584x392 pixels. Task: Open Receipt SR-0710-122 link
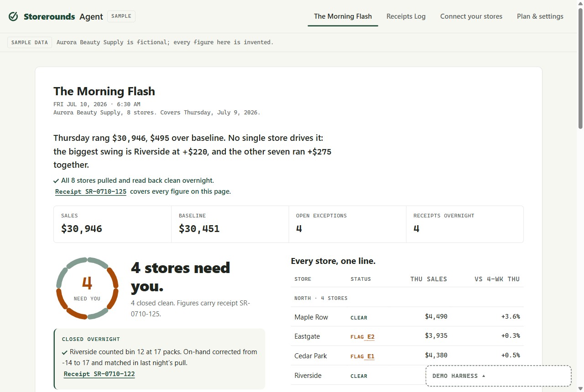99,374
